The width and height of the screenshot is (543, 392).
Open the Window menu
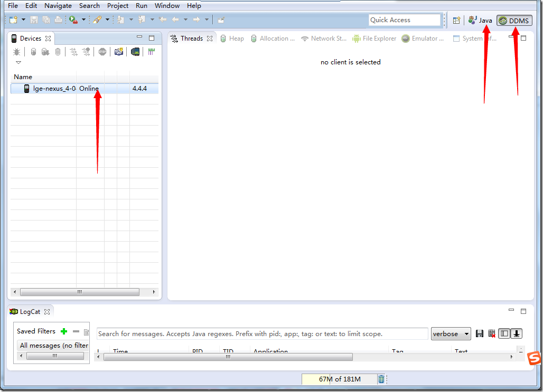(167, 6)
